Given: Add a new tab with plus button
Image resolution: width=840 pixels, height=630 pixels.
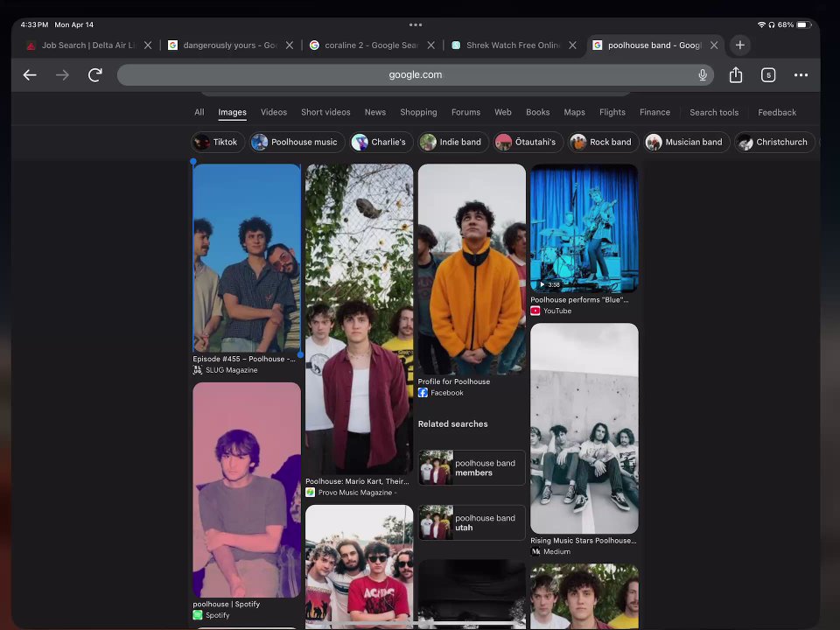Looking at the screenshot, I should [740, 45].
